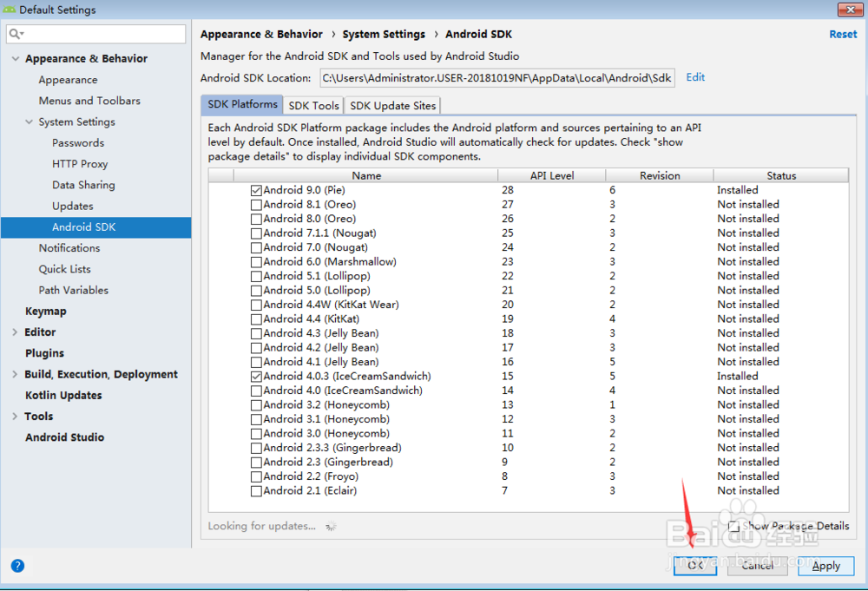Enable Show Package Details checkbox

[x=734, y=526]
